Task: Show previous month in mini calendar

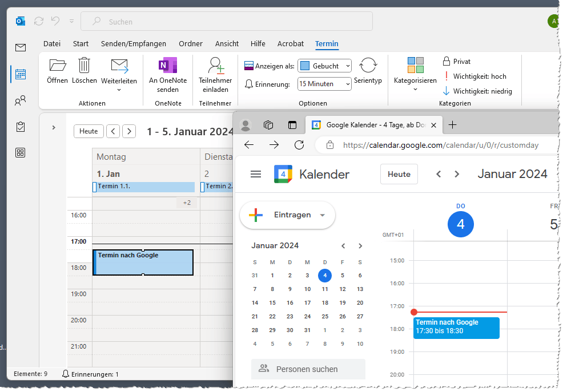Action: (343, 246)
